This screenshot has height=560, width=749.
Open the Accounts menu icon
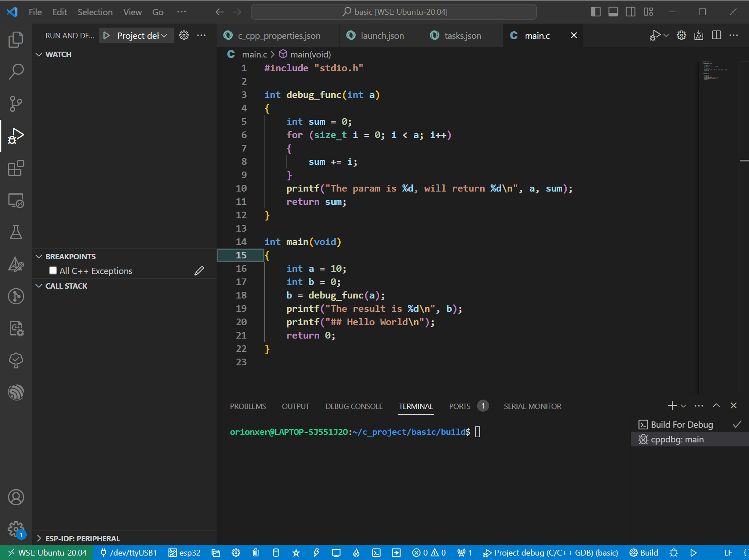[16, 497]
